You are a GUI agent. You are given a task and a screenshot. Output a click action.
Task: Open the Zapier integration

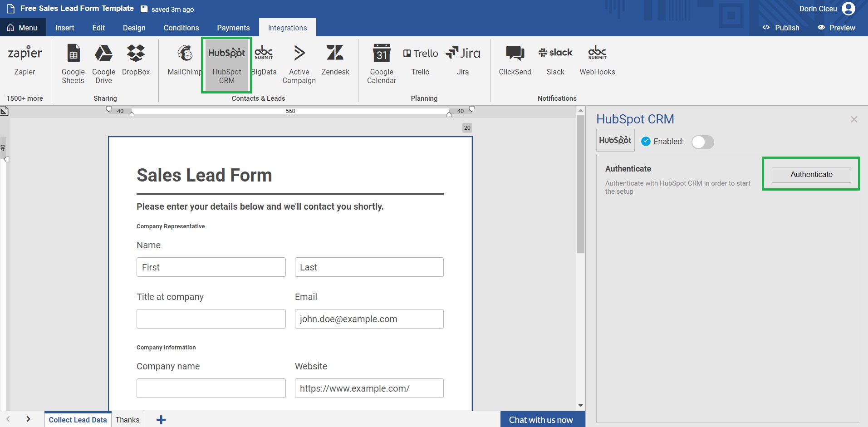[25, 60]
